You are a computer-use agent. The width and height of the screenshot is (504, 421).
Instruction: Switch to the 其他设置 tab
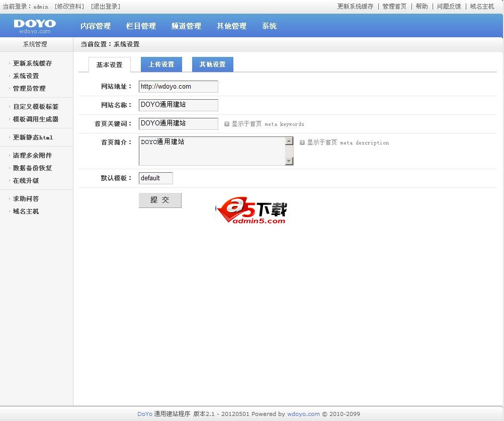(212, 64)
